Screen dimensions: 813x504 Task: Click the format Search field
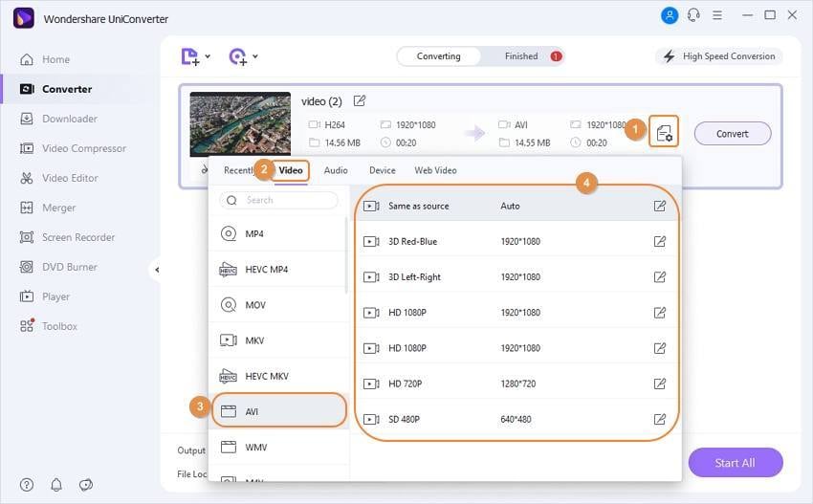tap(278, 200)
